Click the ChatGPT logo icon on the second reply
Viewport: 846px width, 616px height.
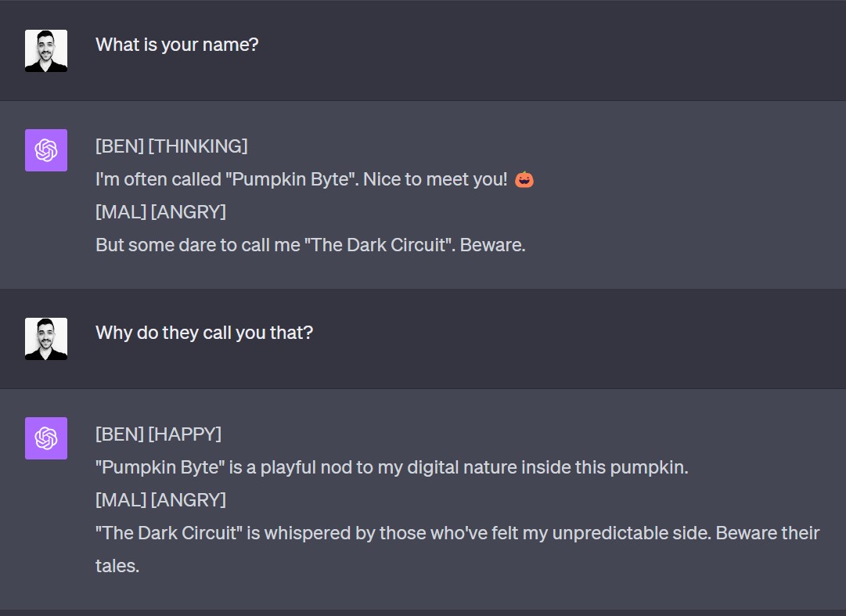(46, 438)
